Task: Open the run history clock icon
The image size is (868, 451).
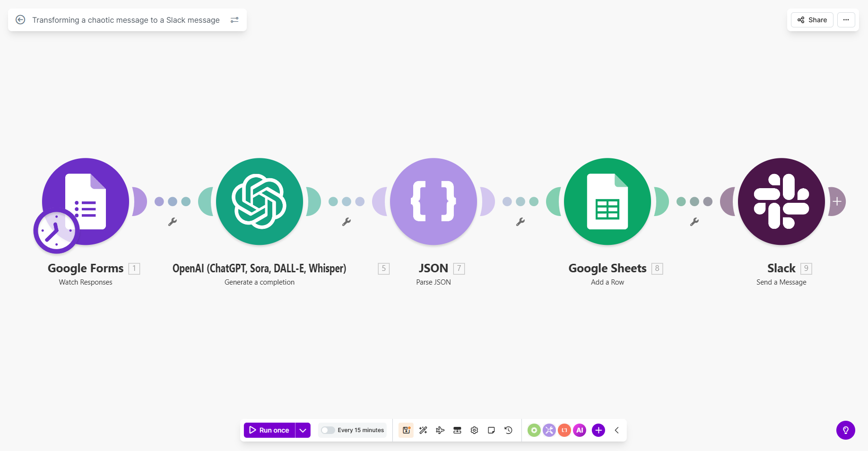Action: [x=508, y=430]
